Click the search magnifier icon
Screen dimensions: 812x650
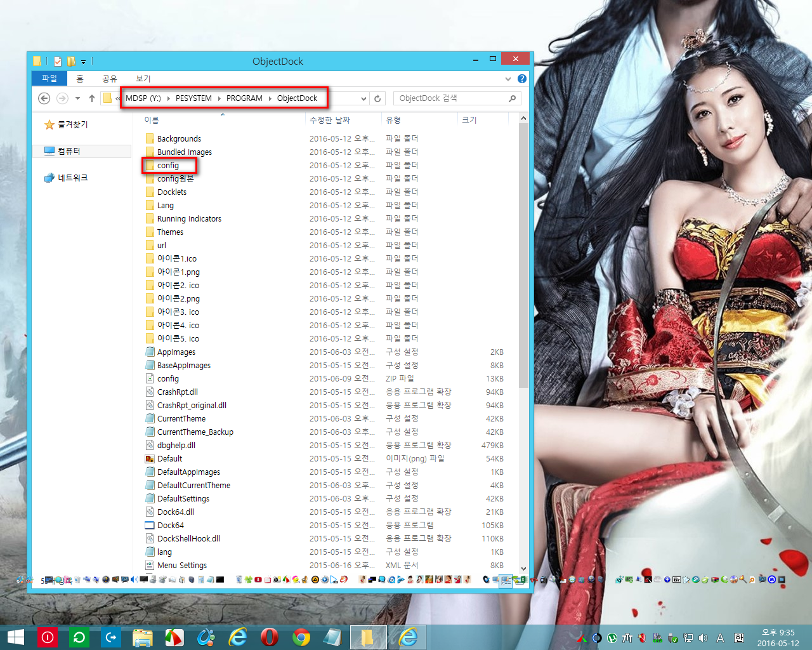click(513, 98)
